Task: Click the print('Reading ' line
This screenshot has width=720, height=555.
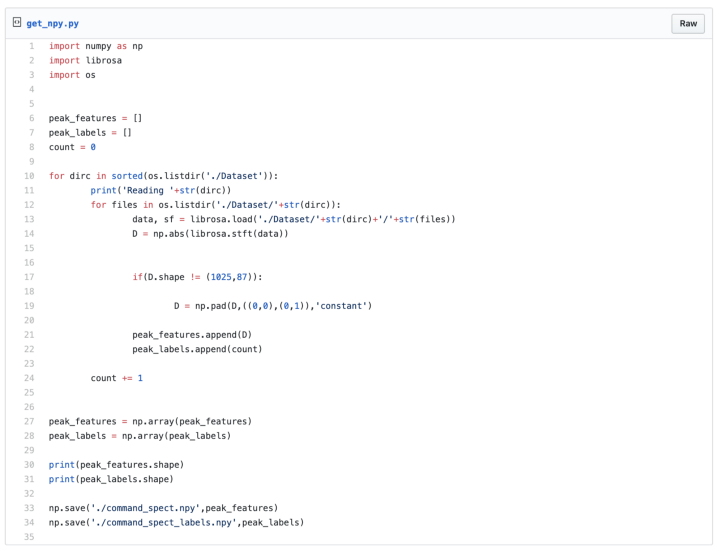Action: 161,190
